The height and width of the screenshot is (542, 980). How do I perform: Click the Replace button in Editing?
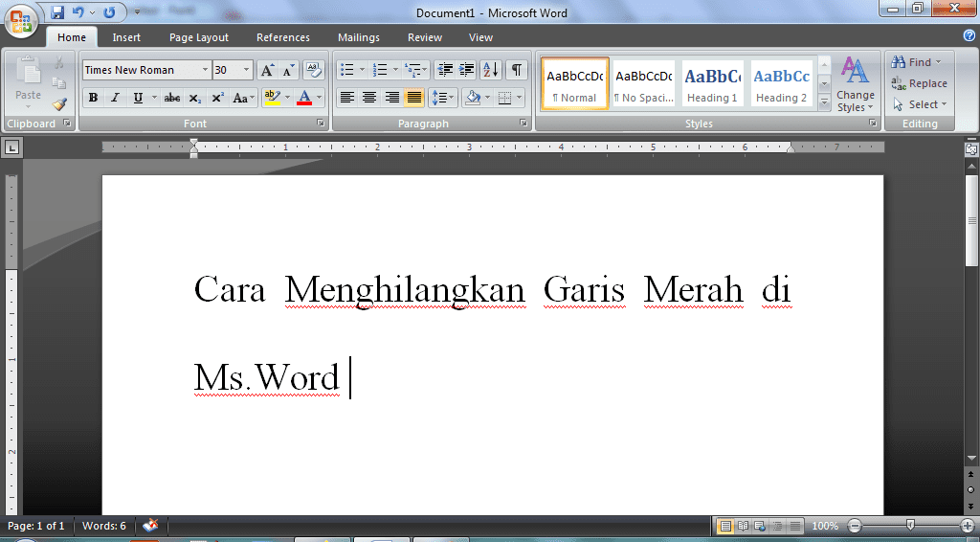(919, 83)
